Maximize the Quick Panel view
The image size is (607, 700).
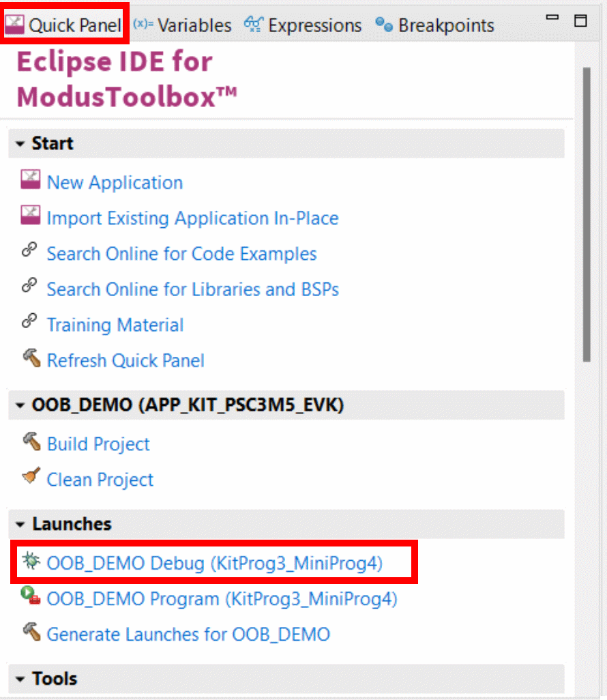tap(580, 20)
